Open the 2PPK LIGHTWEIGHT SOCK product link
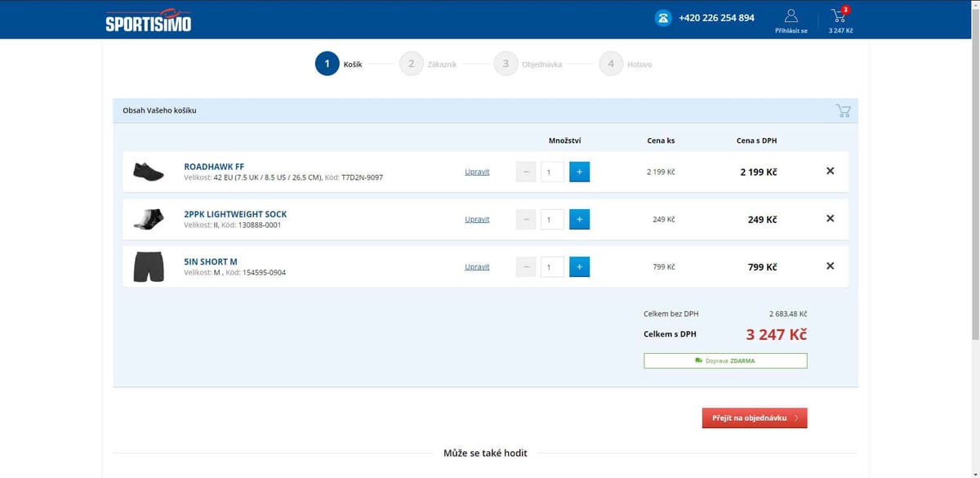The image size is (980, 478). (x=235, y=214)
